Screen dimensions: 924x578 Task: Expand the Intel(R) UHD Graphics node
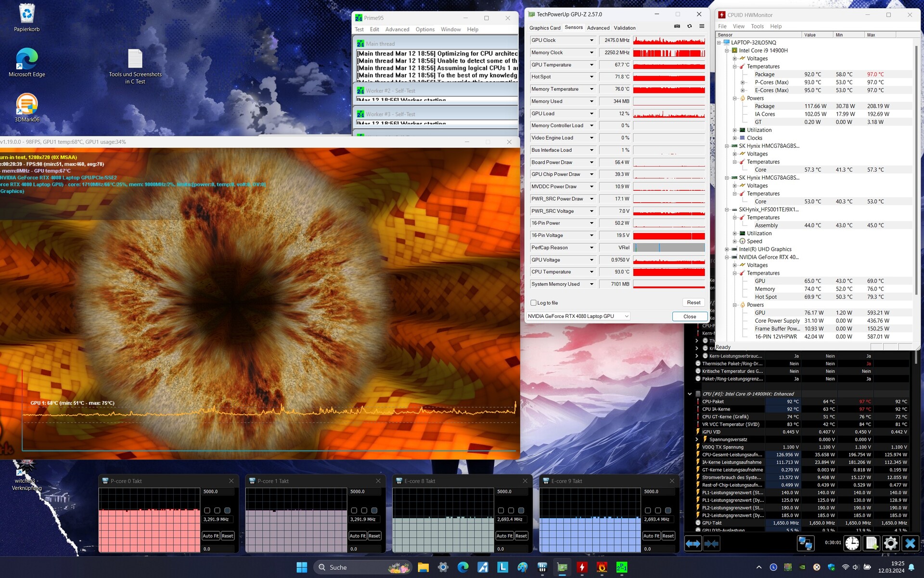tap(727, 250)
